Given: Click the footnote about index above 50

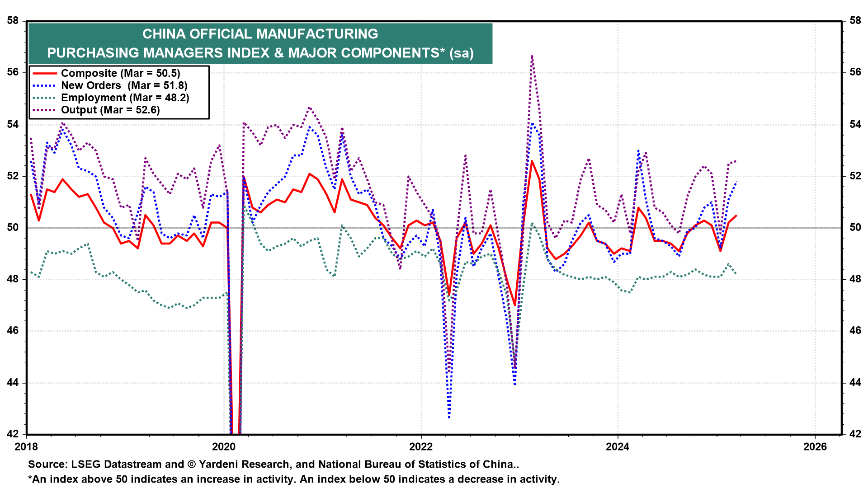Looking at the screenshot, I should (x=294, y=479).
